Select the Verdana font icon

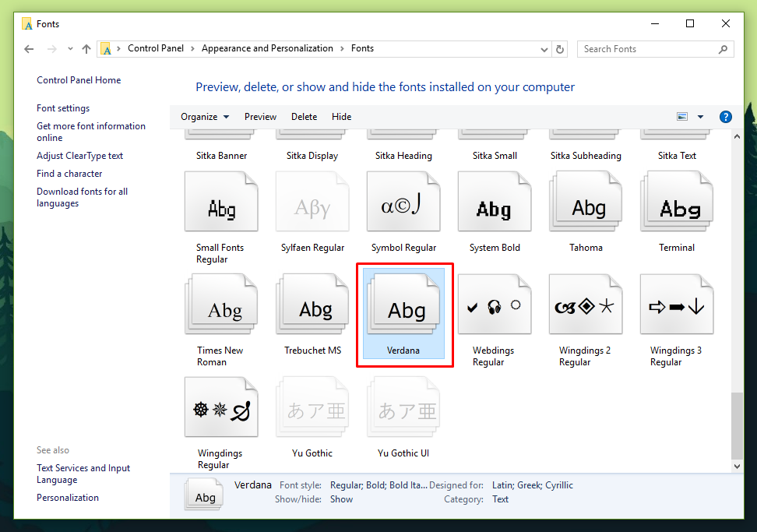(403, 304)
